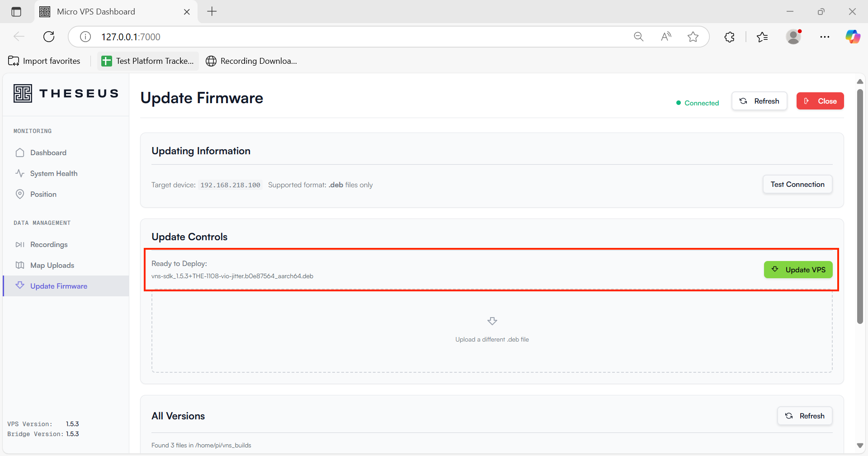Click Refresh button in page header

point(759,101)
